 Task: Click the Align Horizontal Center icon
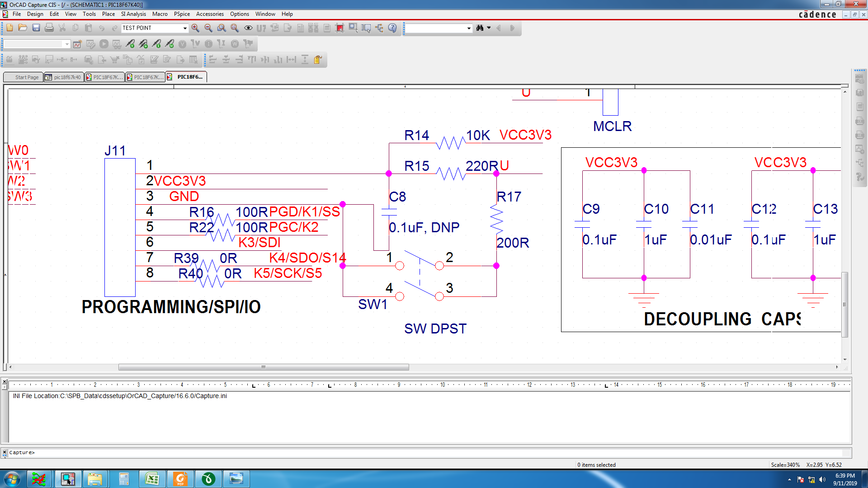click(226, 60)
